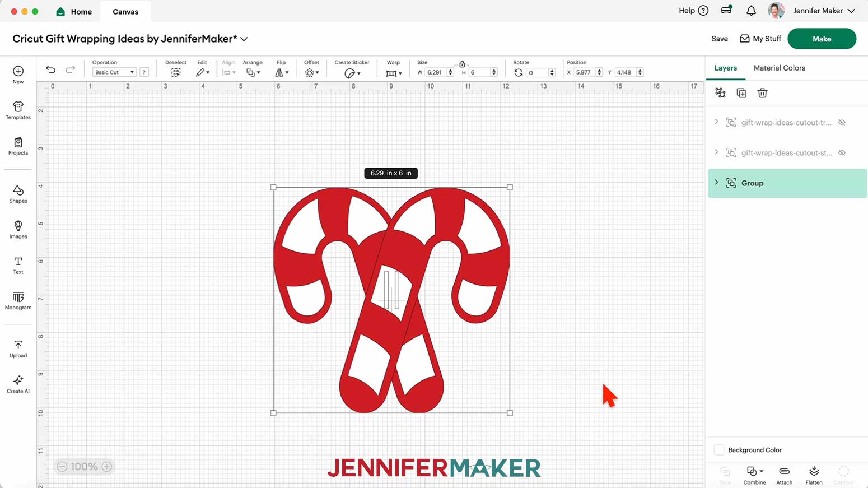Click the Help link

687,11
